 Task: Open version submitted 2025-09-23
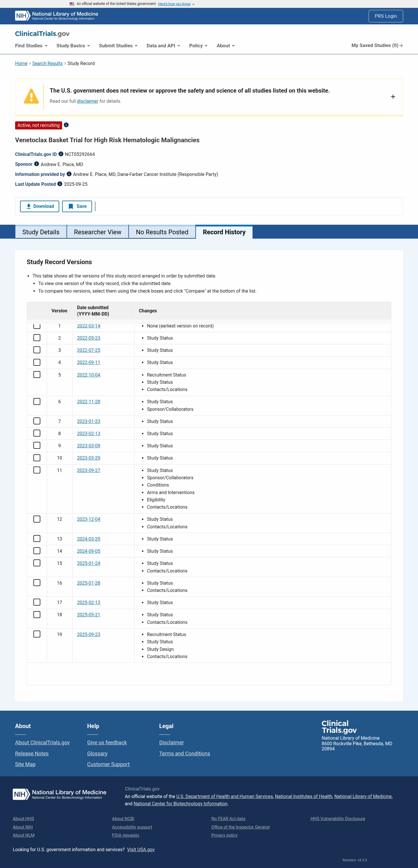click(x=89, y=634)
